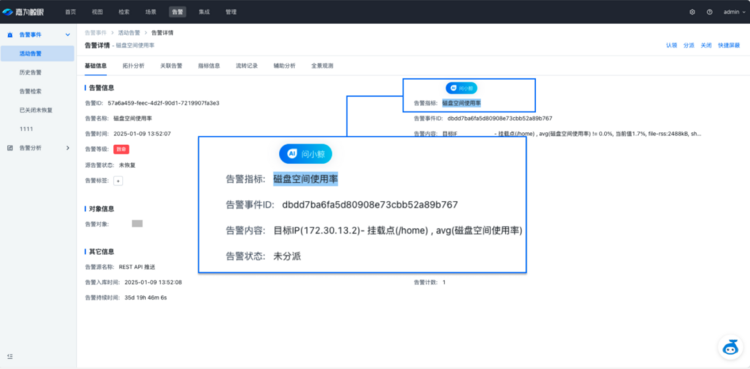Screen dimensions: 750x369
Task: Click the product logo in top-left
Action: (x=23, y=12)
